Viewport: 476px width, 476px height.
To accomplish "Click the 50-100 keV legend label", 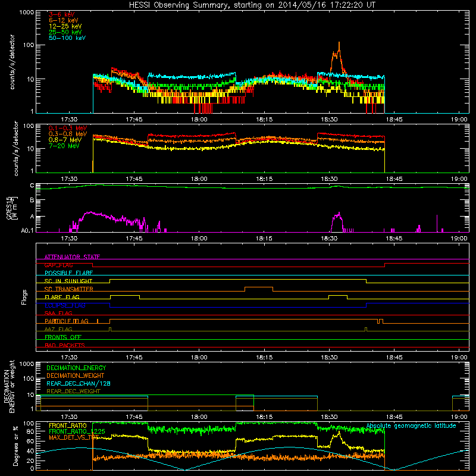I will (67, 38).
